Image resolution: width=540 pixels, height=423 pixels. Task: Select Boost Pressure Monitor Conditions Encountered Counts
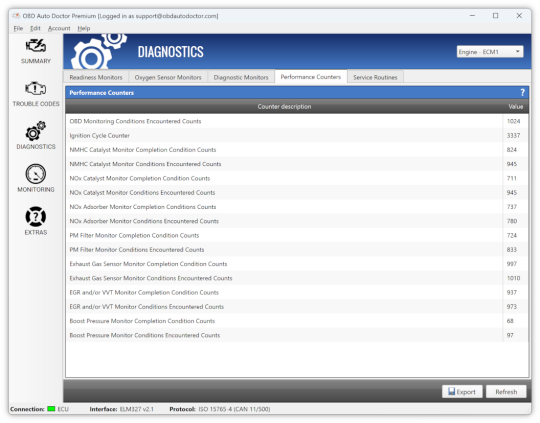(297, 336)
